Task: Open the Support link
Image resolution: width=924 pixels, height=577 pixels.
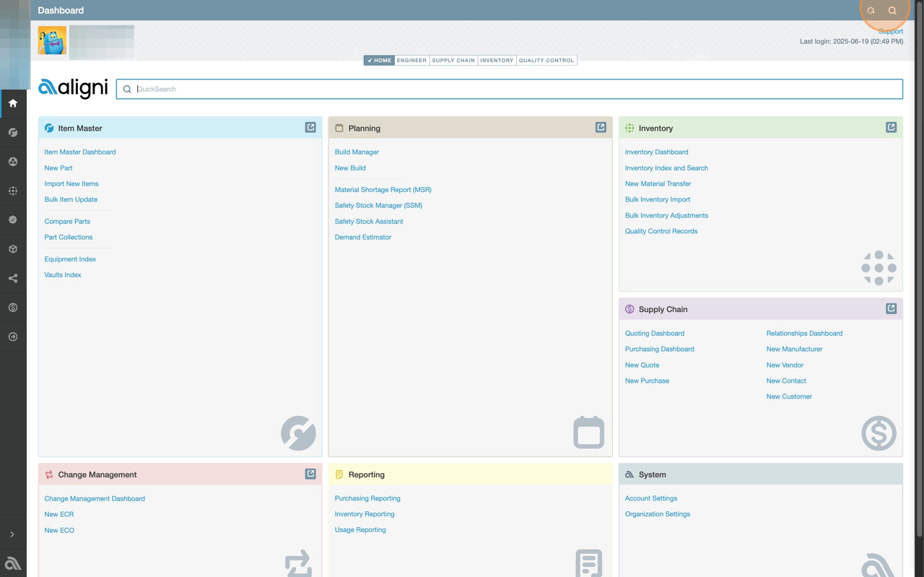Action: click(x=890, y=31)
